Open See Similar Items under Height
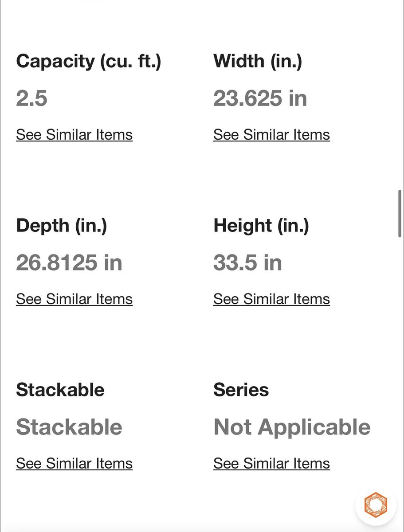This screenshot has width=404, height=532. coord(271,299)
